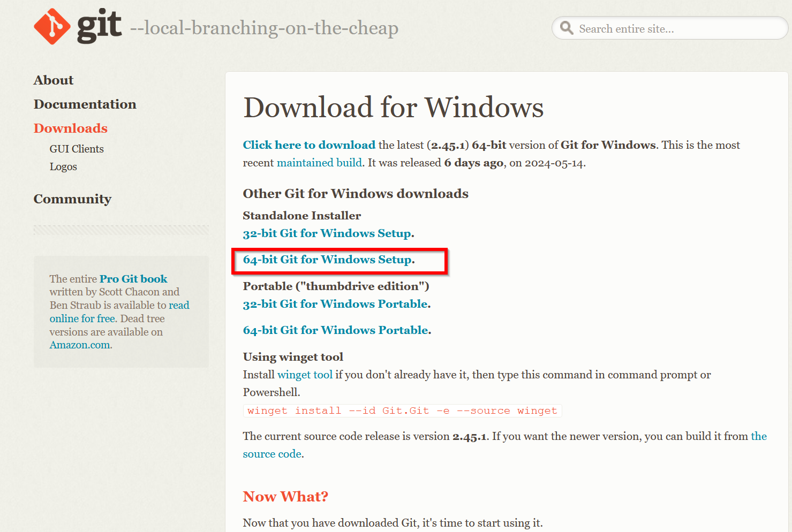Click Other Git for Windows downloads heading
The image size is (792, 532).
[356, 194]
